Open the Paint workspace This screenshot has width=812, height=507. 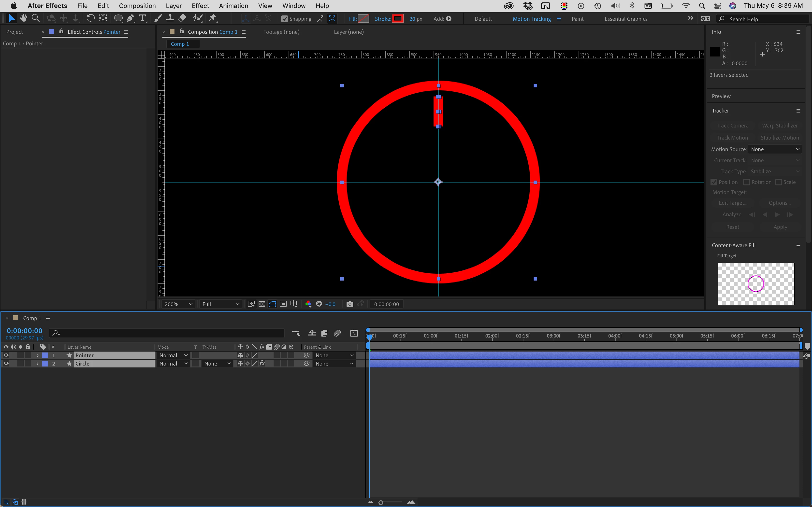[x=577, y=19]
